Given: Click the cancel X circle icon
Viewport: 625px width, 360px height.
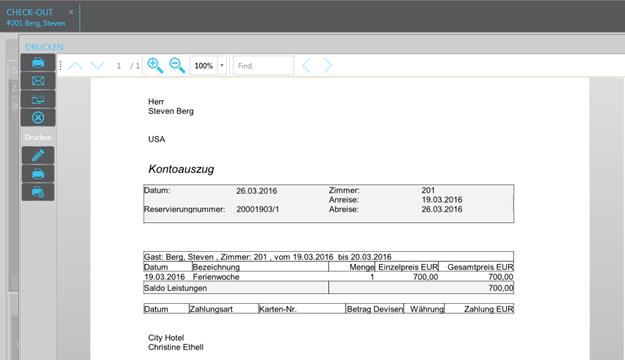Looking at the screenshot, I should [x=38, y=118].
